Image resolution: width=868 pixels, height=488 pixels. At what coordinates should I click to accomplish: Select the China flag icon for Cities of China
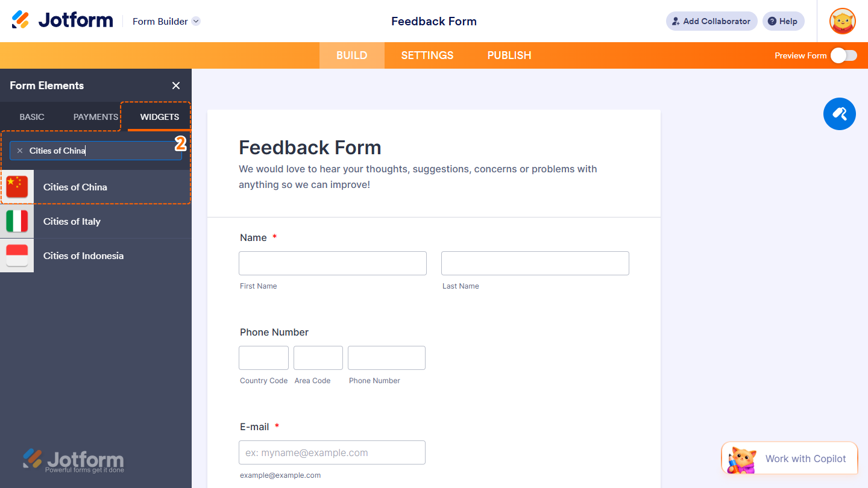(16, 187)
